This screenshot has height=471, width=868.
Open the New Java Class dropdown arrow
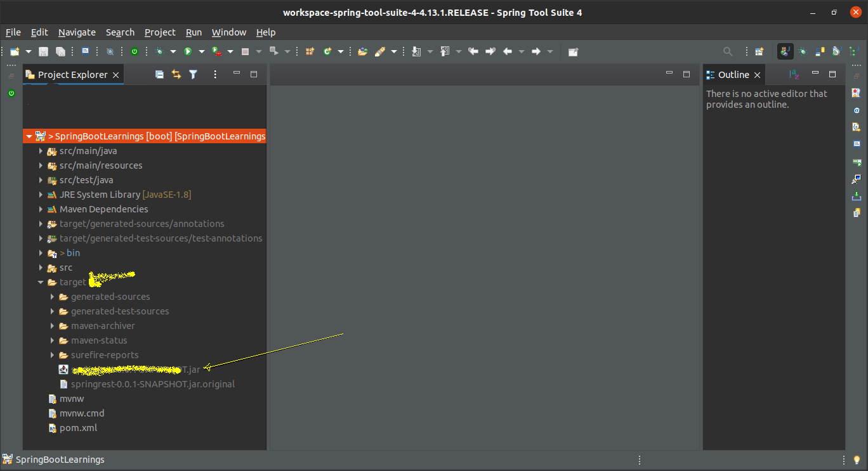tap(341, 51)
